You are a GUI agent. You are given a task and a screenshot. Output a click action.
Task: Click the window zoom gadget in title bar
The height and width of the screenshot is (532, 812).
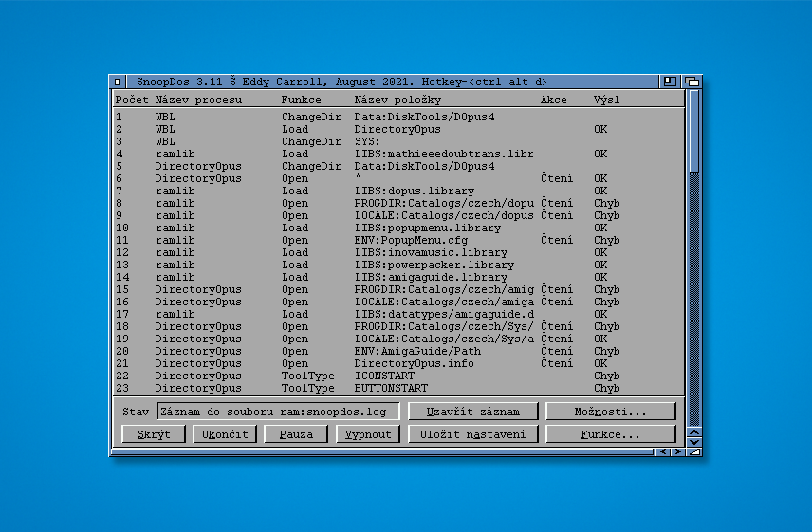point(671,82)
